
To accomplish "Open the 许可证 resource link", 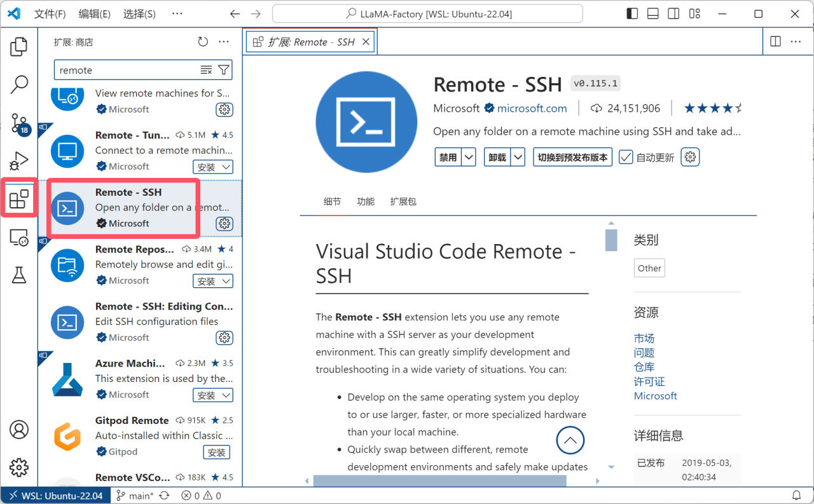I will (x=649, y=381).
